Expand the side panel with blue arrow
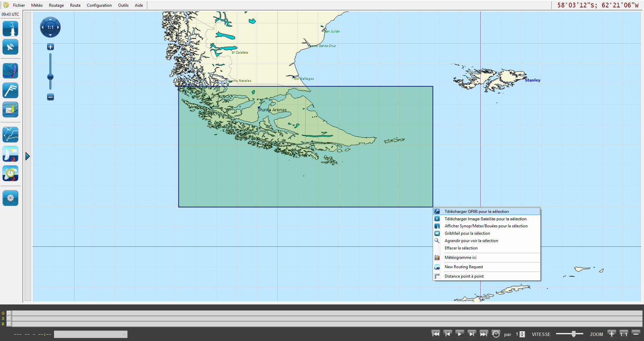Image resolution: width=644 pixels, height=341 pixels. coord(28,156)
